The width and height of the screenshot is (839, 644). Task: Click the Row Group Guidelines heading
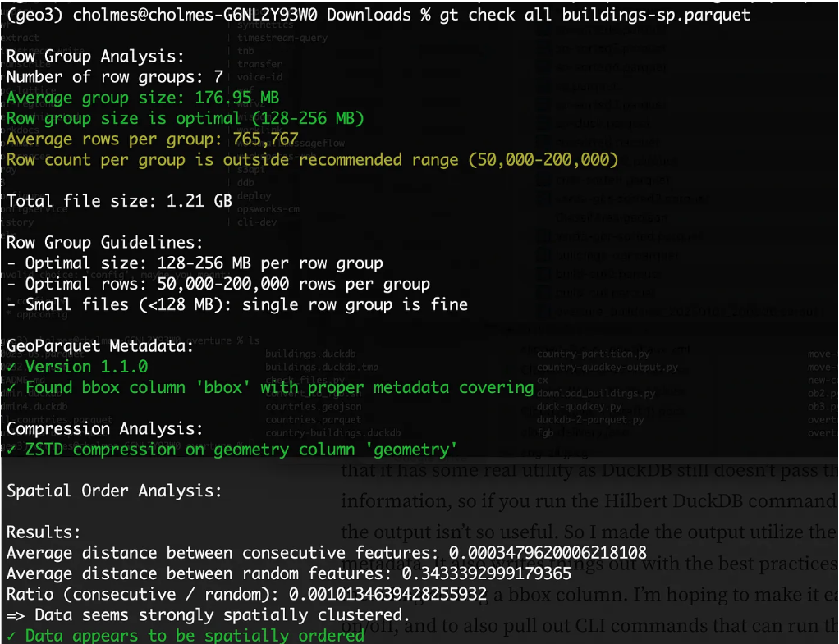(104, 243)
